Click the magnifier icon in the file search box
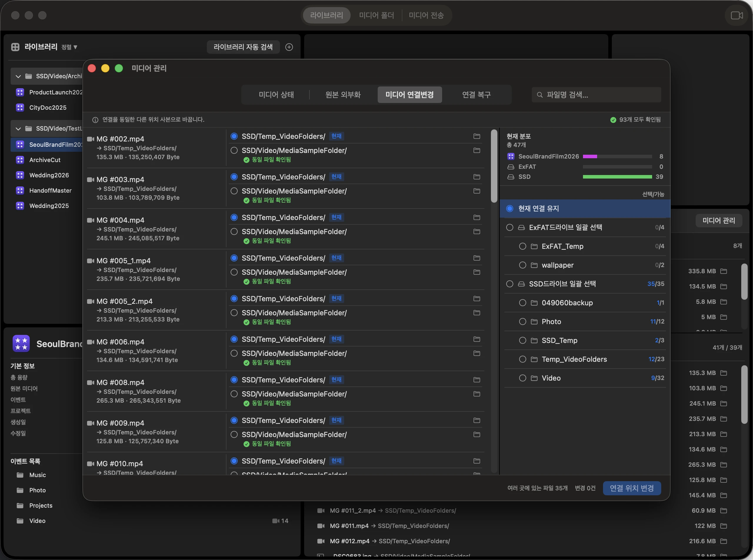 click(x=540, y=95)
